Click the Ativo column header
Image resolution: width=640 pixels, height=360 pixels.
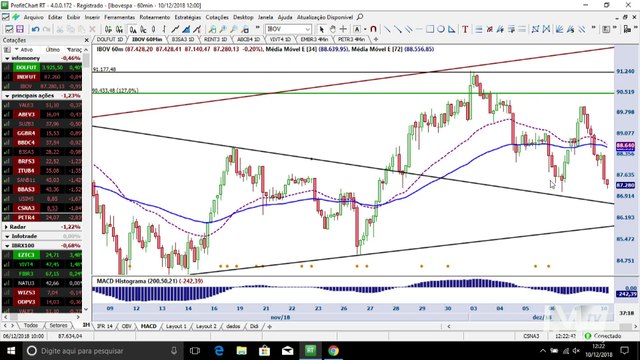point(27,49)
